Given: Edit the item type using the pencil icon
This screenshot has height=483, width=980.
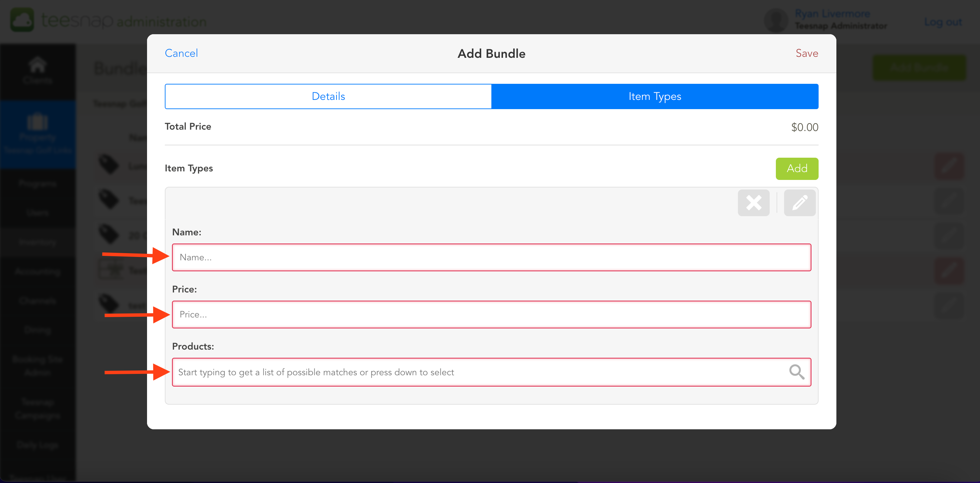Looking at the screenshot, I should point(799,203).
